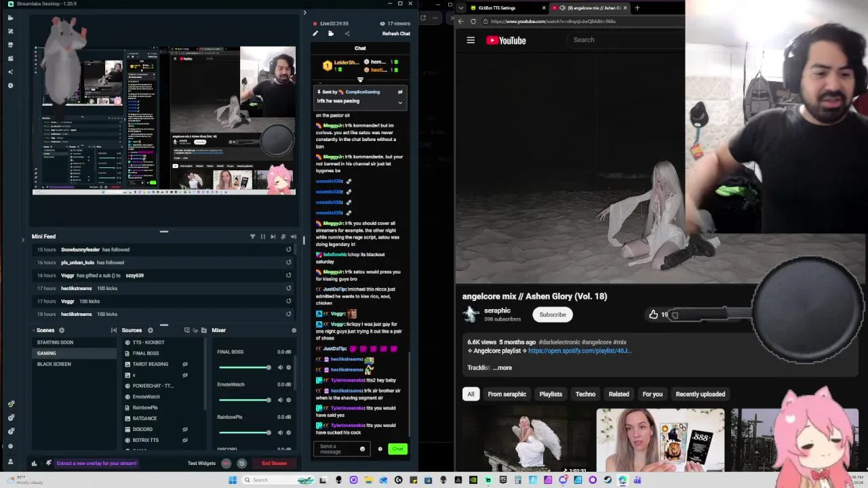
Task: Subscribe to seraphic channel
Action: 553,314
